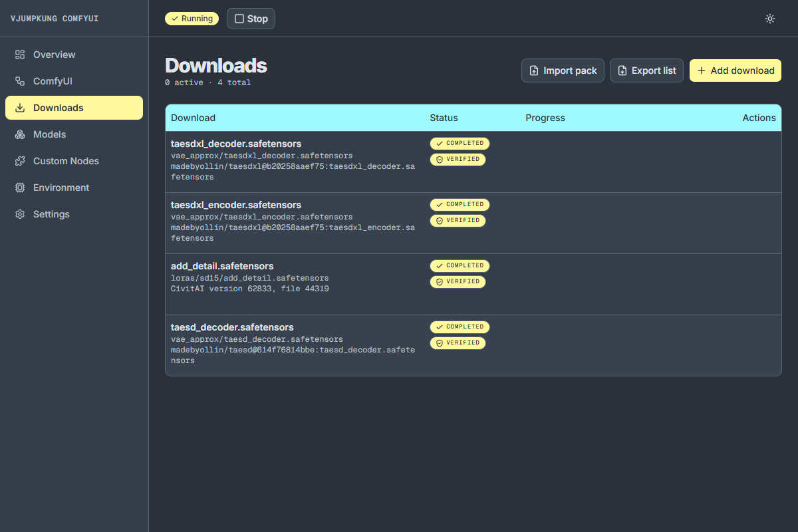This screenshot has height=532, width=798.
Task: Import a download pack
Action: 563,70
